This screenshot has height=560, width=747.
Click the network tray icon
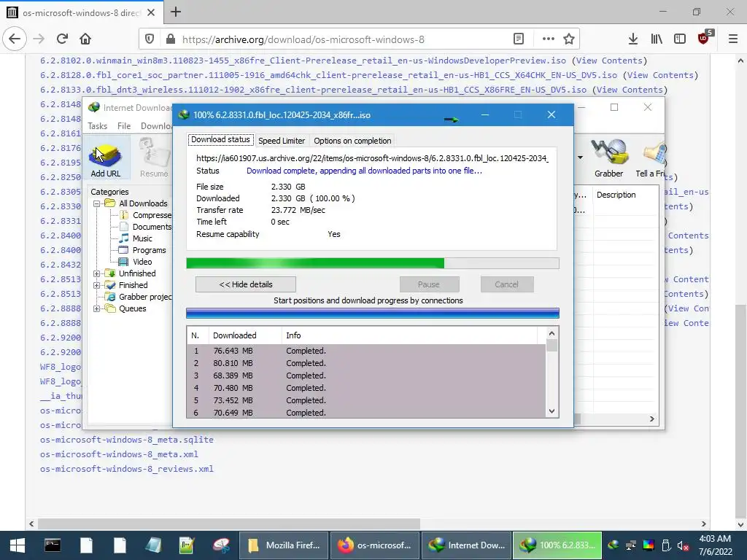tap(631, 545)
